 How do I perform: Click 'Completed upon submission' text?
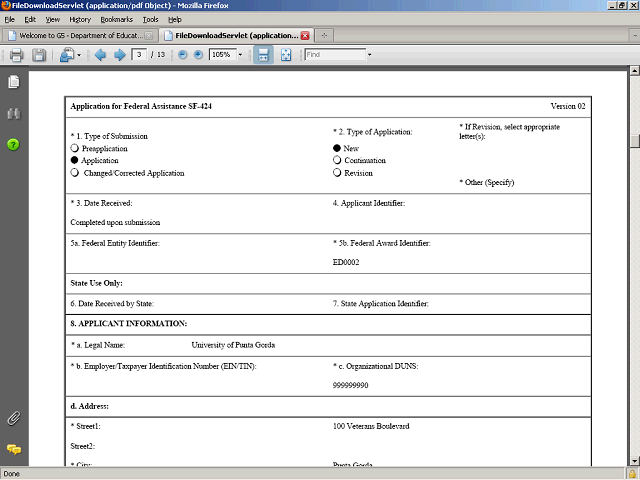[115, 222]
